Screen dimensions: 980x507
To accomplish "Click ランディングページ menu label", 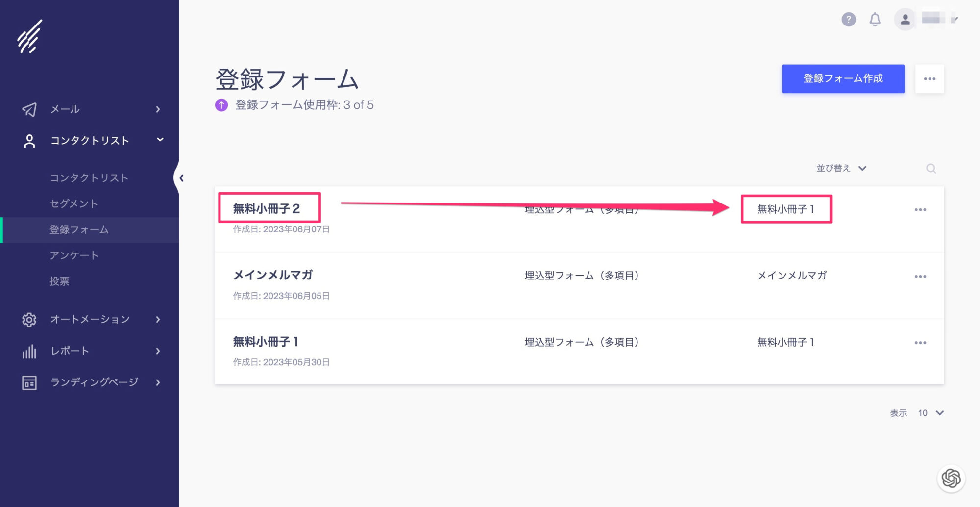I will point(95,382).
